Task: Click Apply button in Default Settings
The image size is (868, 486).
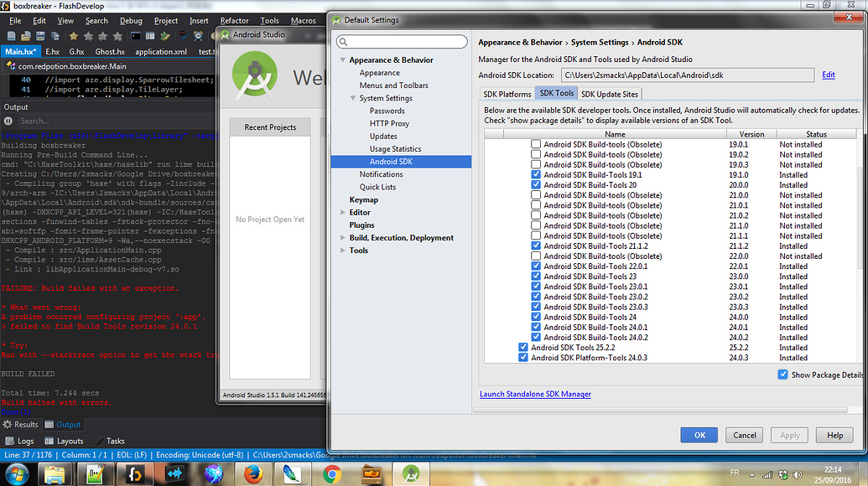Action: (790, 435)
